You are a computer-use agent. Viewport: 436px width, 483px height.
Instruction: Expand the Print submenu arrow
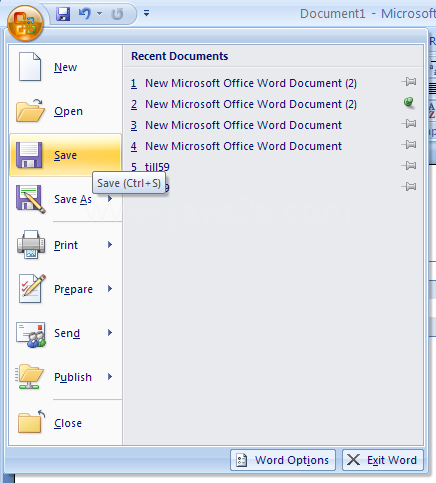pos(110,245)
